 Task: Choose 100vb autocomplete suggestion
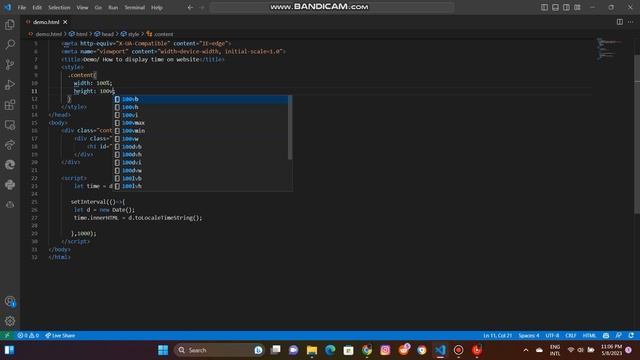200,99
